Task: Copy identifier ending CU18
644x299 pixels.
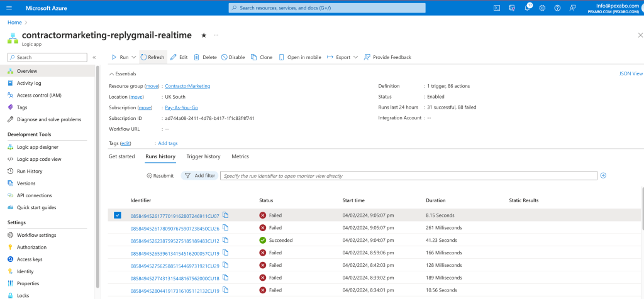Action: 226,278
